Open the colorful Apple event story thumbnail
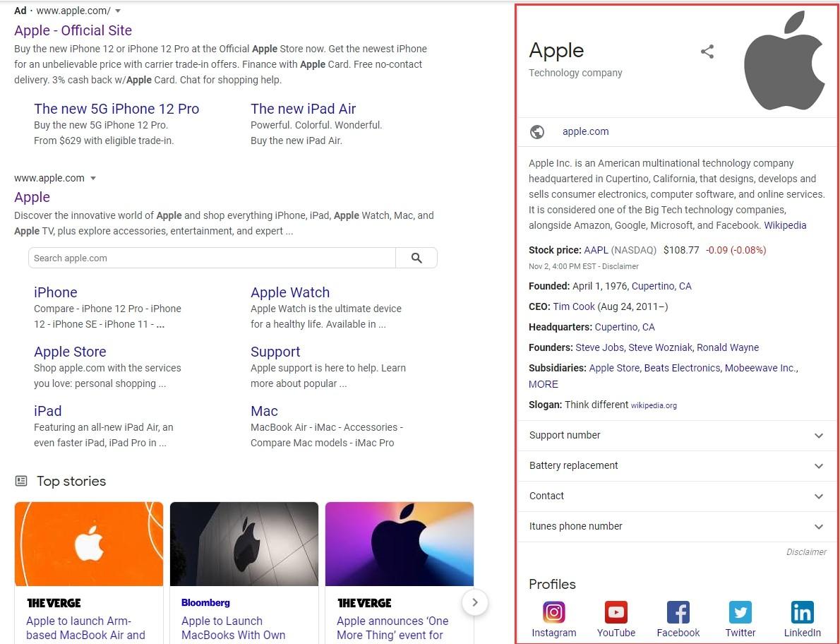 click(x=400, y=544)
